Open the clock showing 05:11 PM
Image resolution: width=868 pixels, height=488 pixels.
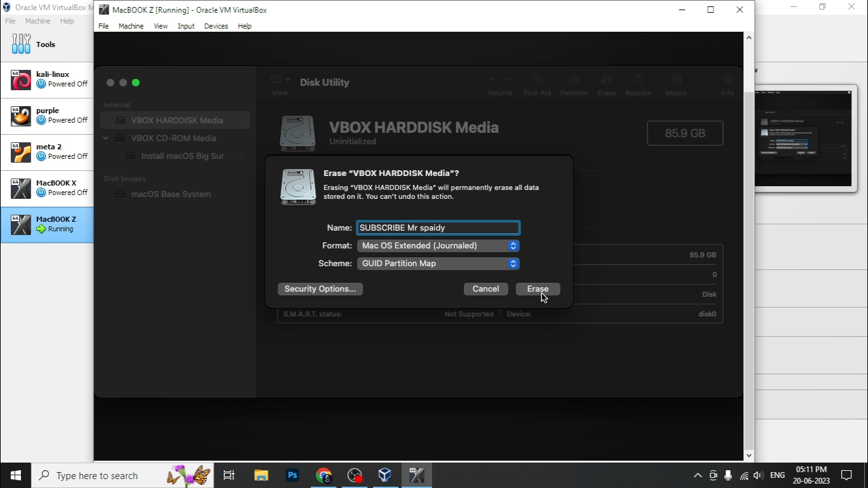(x=811, y=475)
